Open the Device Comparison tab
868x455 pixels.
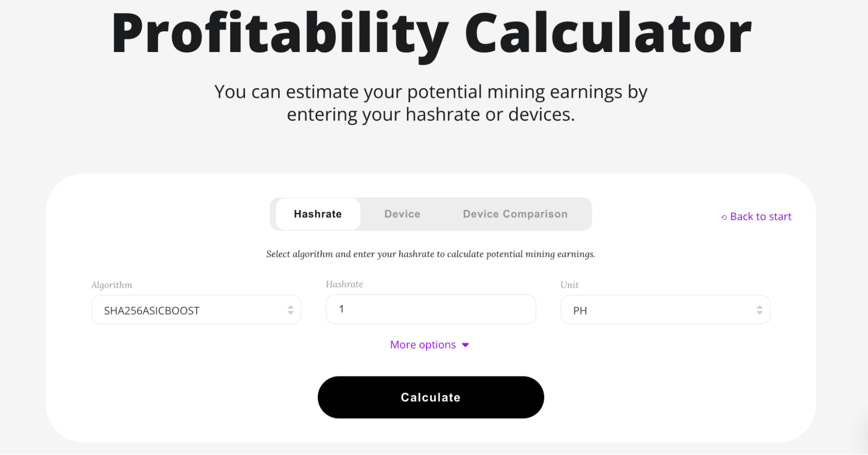click(515, 214)
